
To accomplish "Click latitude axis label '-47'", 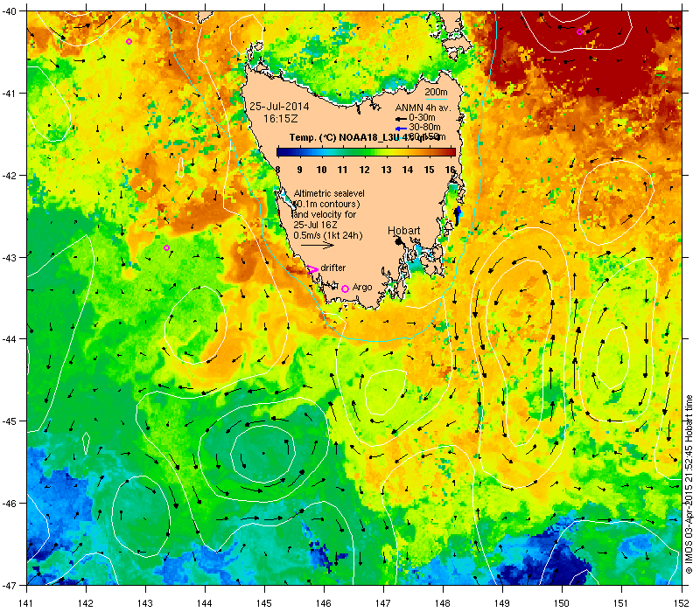I will pyautogui.click(x=8, y=585).
